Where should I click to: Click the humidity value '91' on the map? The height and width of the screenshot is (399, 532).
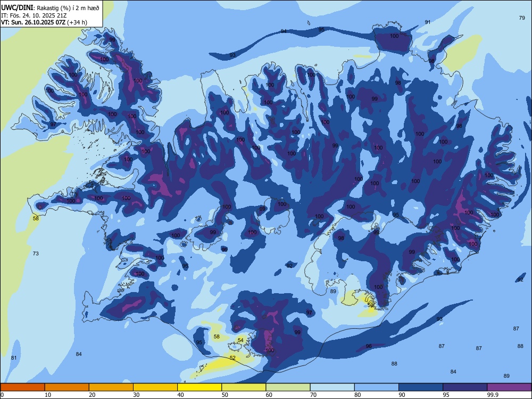point(428,22)
